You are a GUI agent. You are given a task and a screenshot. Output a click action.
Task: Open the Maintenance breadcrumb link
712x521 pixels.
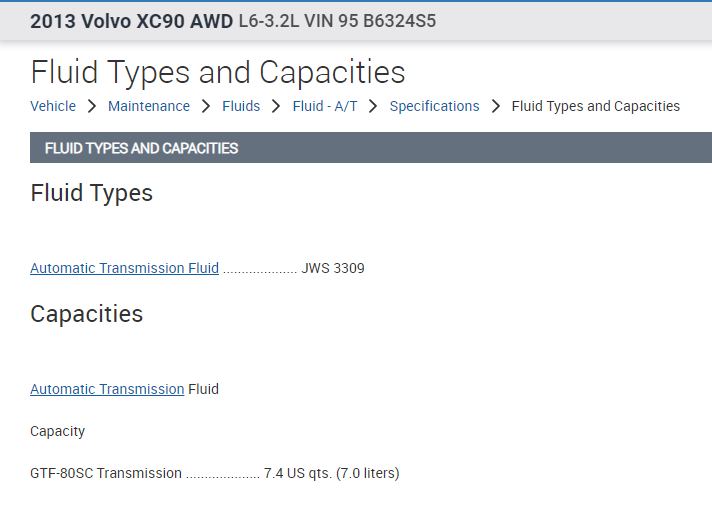coord(148,106)
